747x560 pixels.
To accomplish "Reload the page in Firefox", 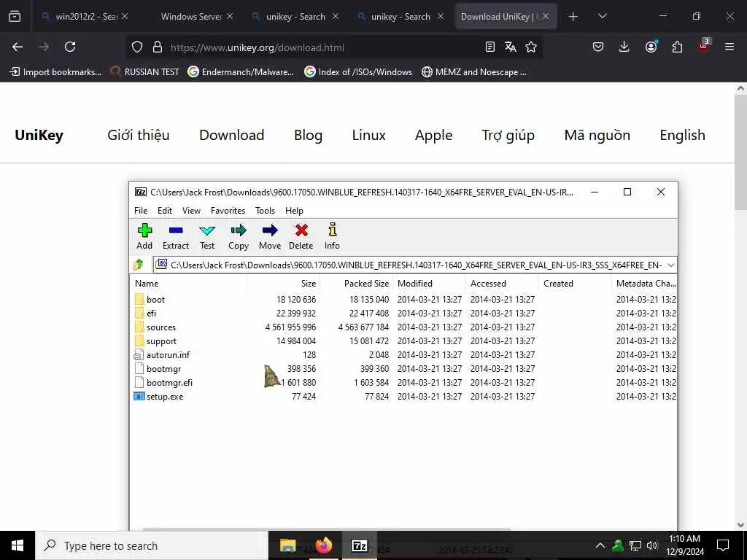I will (70, 47).
